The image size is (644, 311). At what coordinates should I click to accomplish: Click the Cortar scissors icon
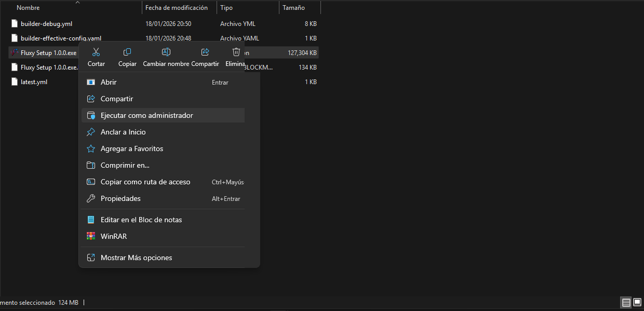click(x=96, y=52)
